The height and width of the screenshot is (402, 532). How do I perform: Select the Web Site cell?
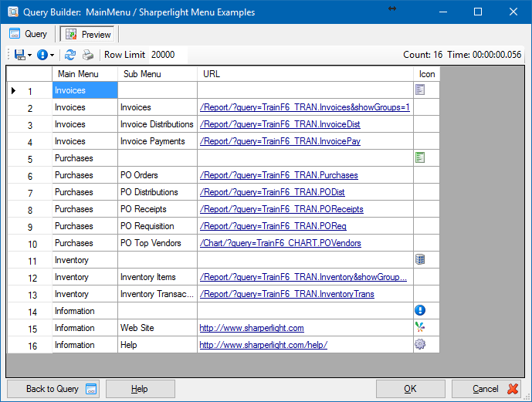click(x=158, y=327)
